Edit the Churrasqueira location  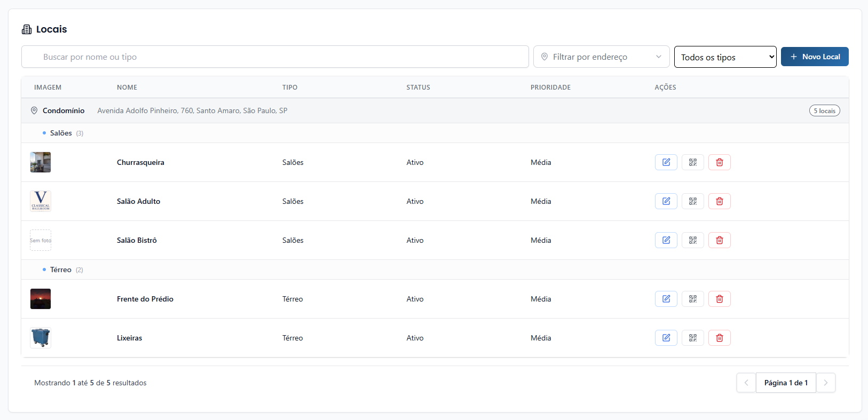tap(666, 162)
